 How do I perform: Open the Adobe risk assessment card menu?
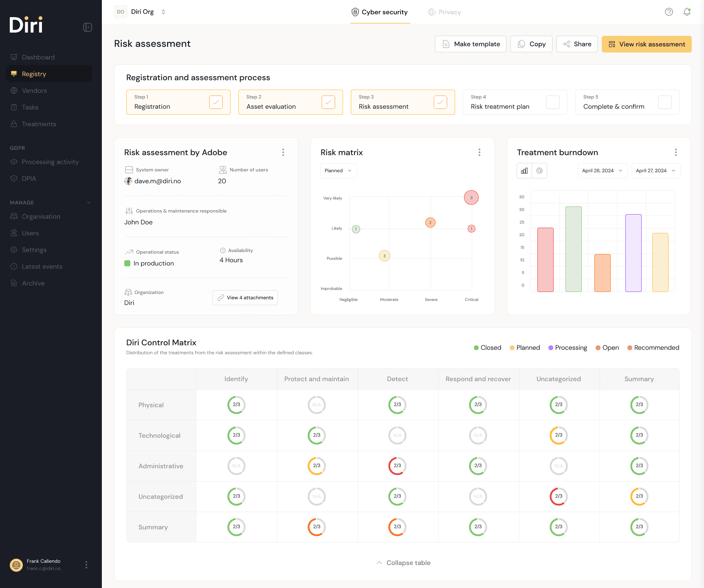(x=283, y=152)
